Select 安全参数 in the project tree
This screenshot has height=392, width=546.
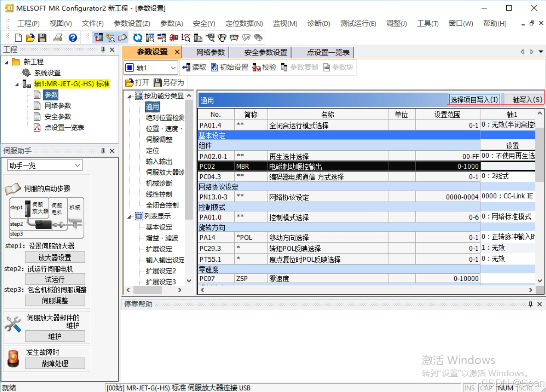58,117
